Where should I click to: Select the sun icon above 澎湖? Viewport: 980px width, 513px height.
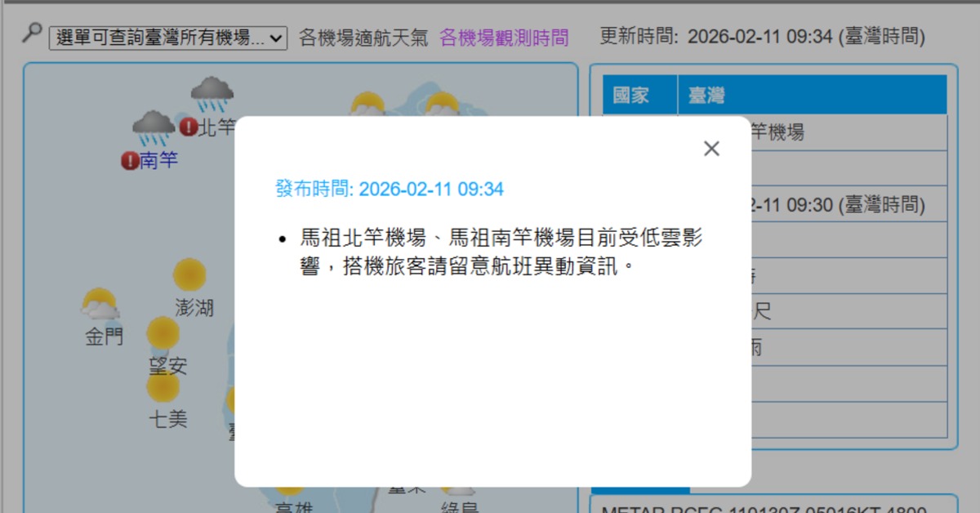click(189, 275)
